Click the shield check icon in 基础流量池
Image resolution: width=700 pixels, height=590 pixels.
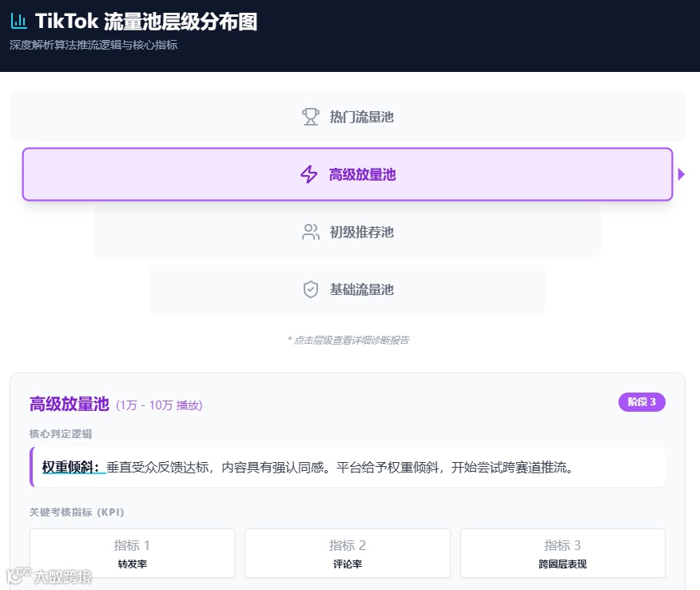(311, 289)
